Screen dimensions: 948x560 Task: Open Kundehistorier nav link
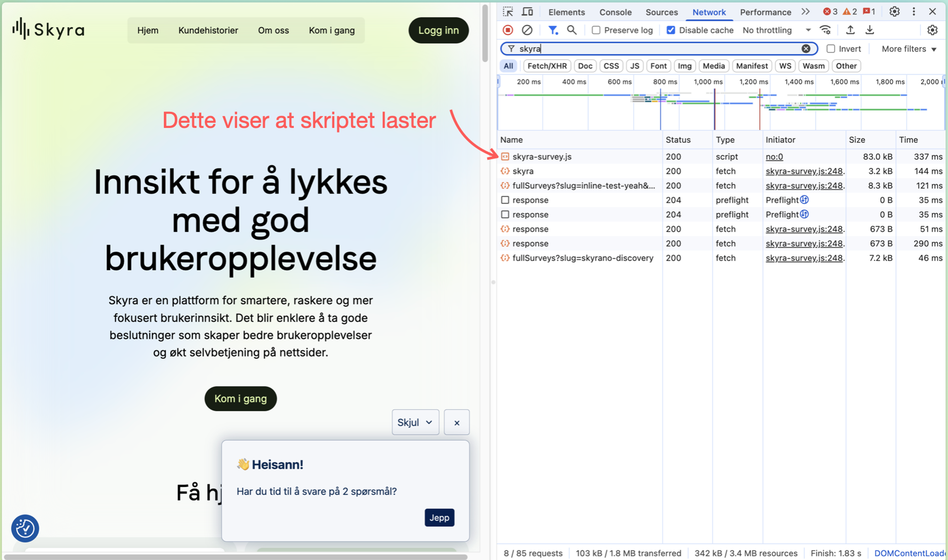(x=208, y=30)
